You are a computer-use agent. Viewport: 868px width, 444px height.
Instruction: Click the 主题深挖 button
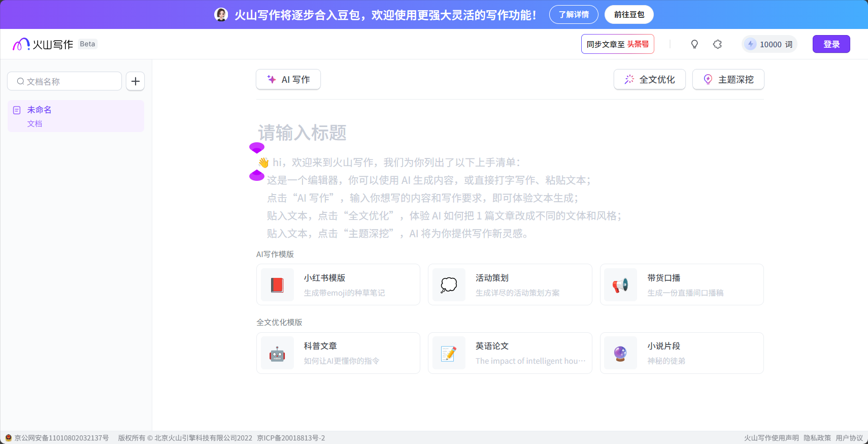pos(728,80)
